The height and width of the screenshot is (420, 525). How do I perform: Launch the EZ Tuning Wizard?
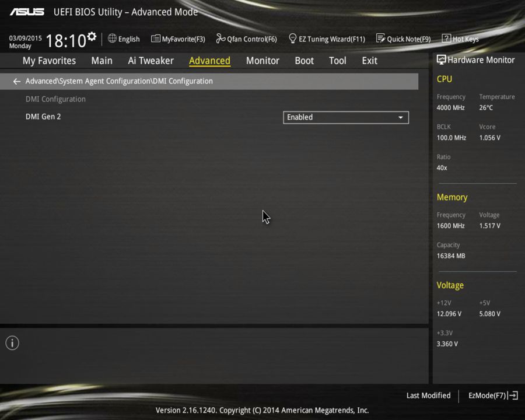tap(327, 38)
